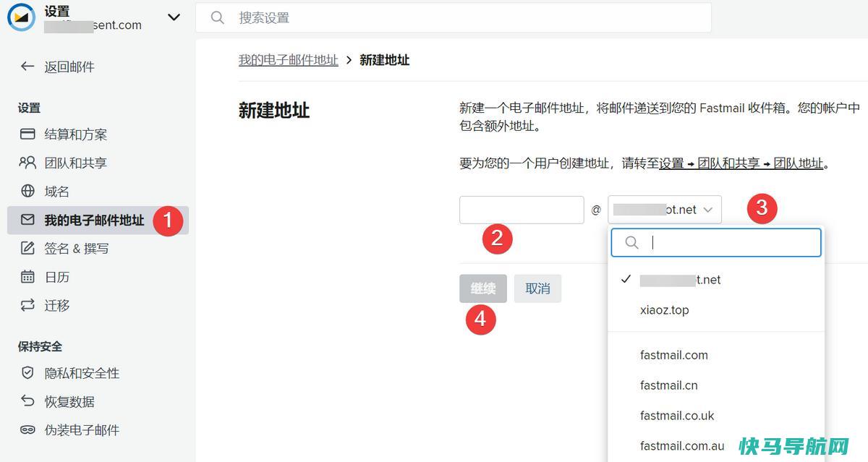Click the envelope icon for 我的电子邮件地址
Screen dimensions: 868x462
pos(27,220)
